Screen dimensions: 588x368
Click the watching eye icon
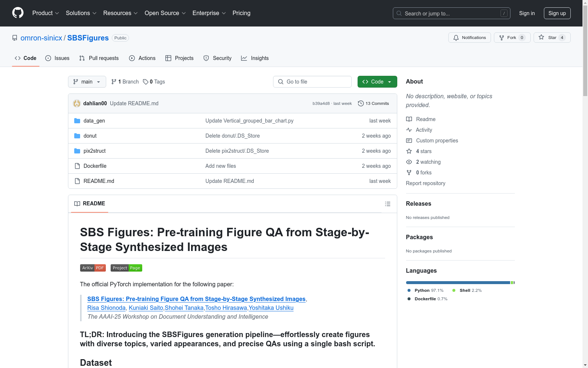point(409,162)
